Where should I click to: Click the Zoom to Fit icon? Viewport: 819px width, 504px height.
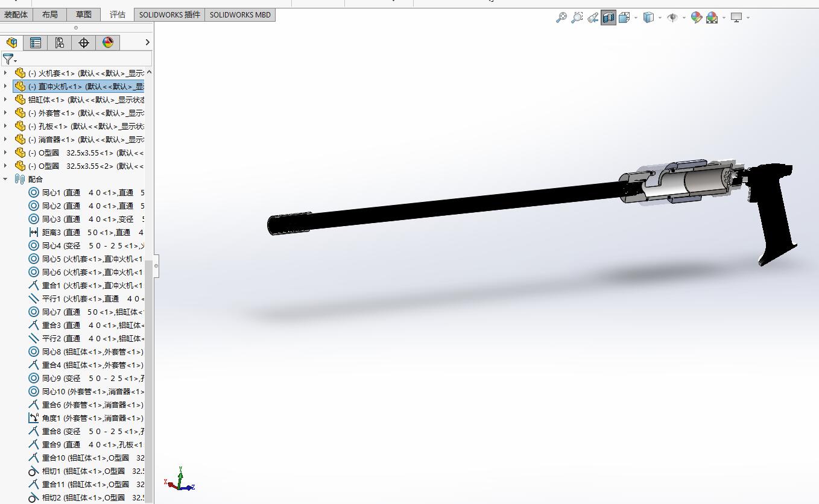[561, 18]
